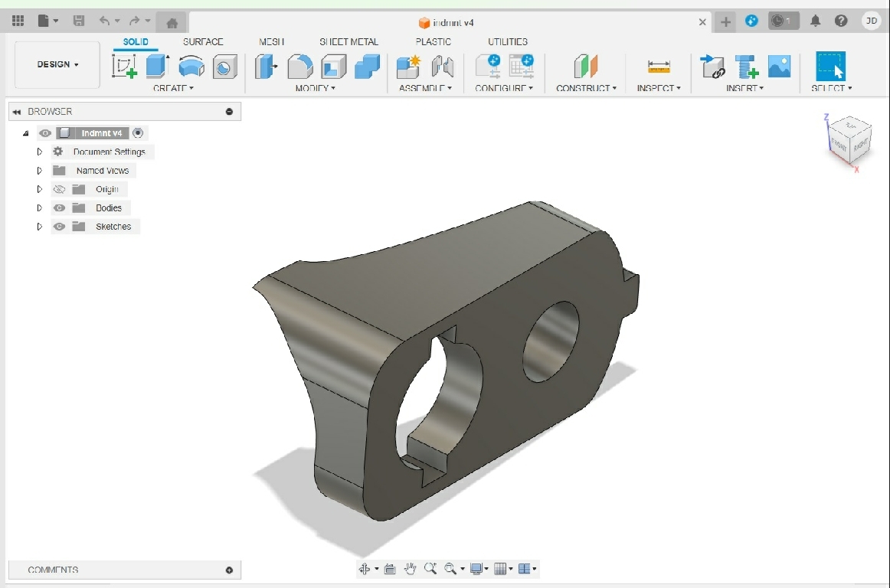Activate the Extrude tool
890x588 pixels.
pyautogui.click(x=157, y=67)
